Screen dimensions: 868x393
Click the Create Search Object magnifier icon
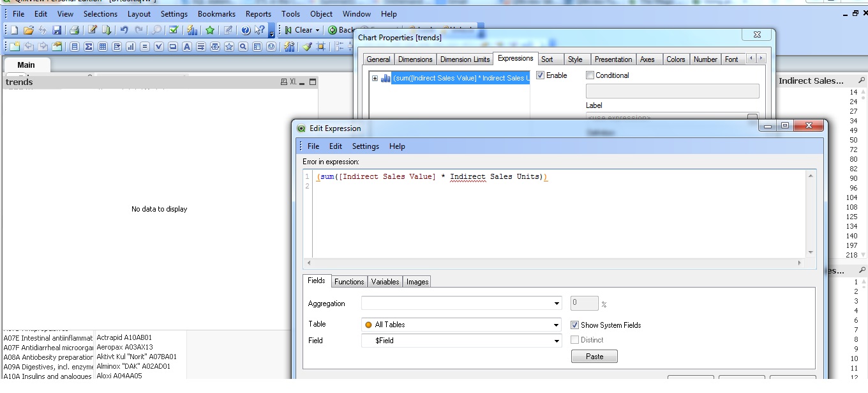point(243,47)
